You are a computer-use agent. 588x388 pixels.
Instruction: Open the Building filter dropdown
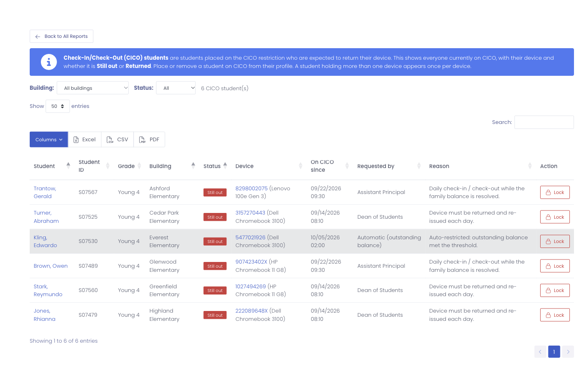pyautogui.click(x=93, y=88)
